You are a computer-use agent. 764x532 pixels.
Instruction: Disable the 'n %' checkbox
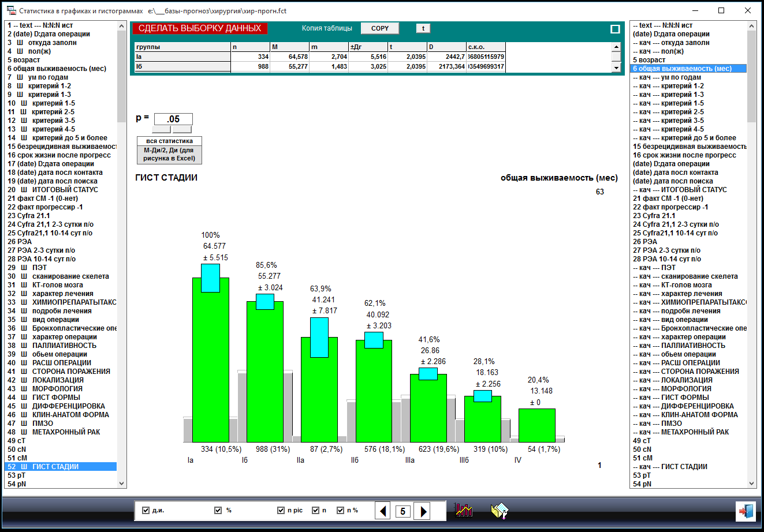tap(340, 510)
